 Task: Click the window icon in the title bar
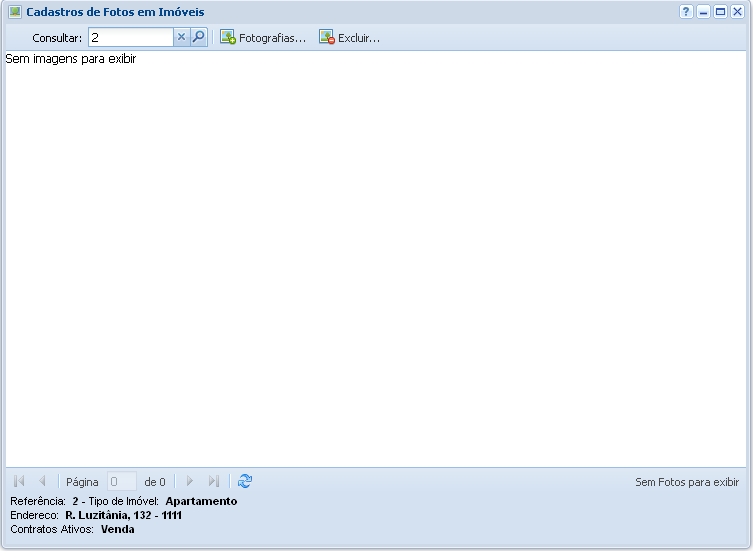coord(15,12)
